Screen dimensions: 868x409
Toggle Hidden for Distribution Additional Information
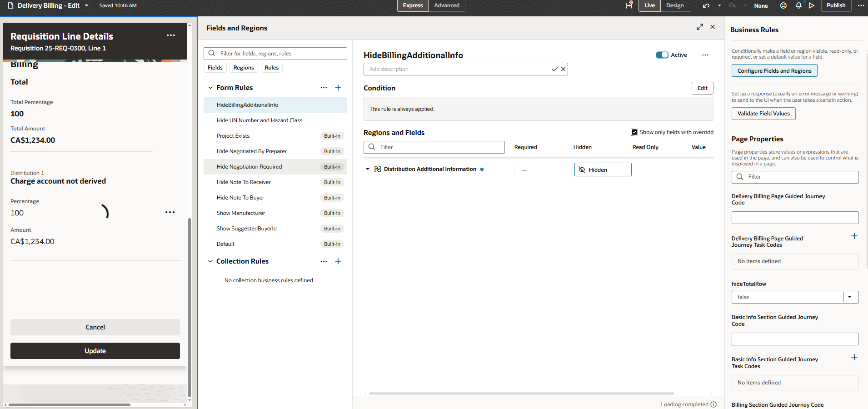[x=603, y=170]
